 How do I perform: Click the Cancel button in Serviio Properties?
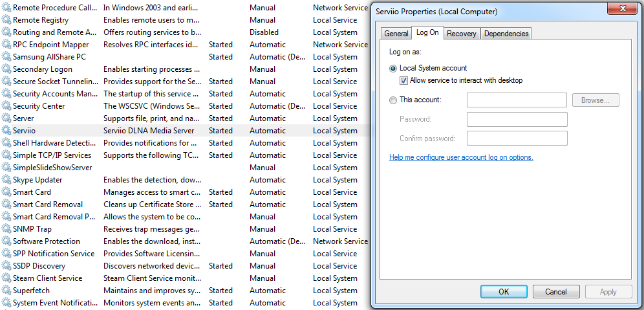coord(556,292)
